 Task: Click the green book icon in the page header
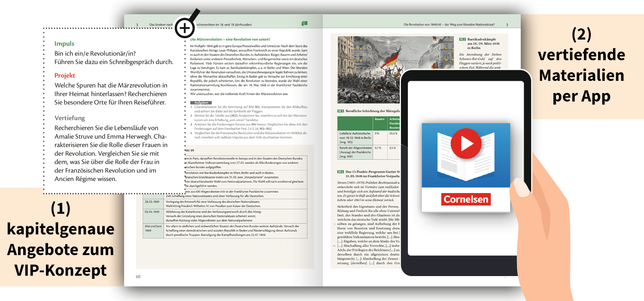click(x=304, y=24)
